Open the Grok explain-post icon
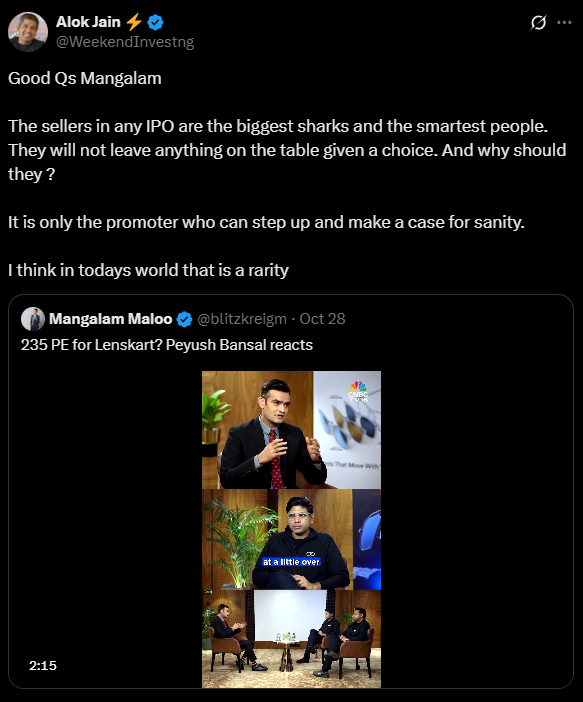The height and width of the screenshot is (702, 583). [x=538, y=22]
